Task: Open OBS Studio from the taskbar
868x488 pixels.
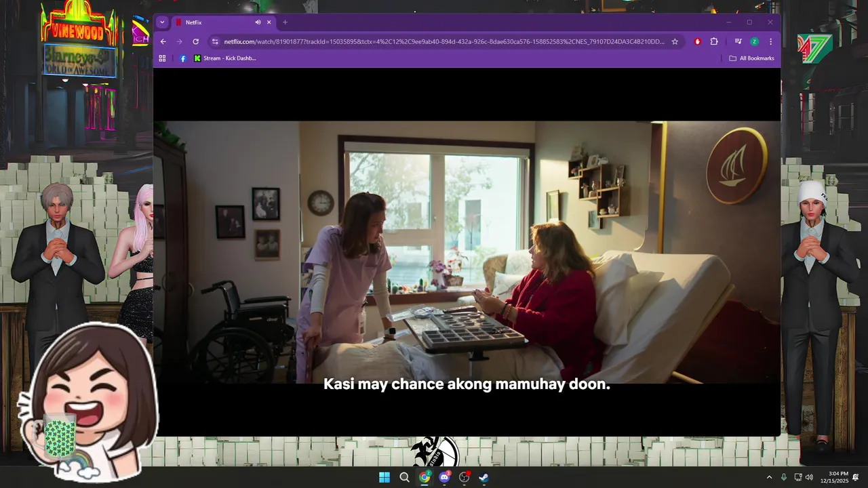Action: (x=465, y=477)
